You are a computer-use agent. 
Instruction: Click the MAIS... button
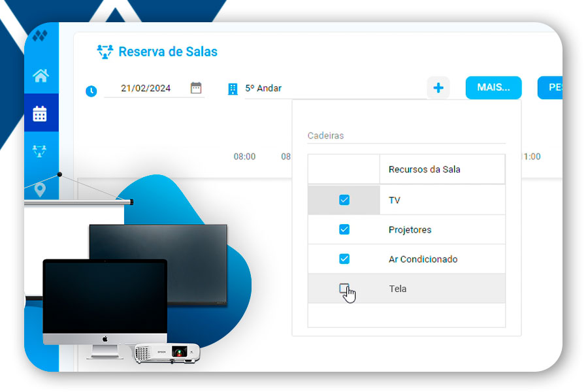[493, 88]
